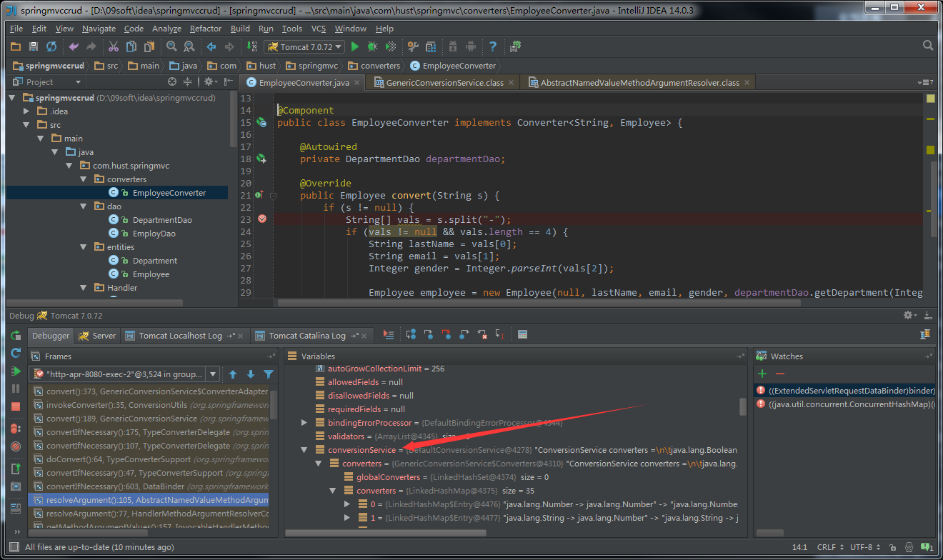Click the Find magnifier icon in toolbar
943x560 pixels.
coord(171,46)
